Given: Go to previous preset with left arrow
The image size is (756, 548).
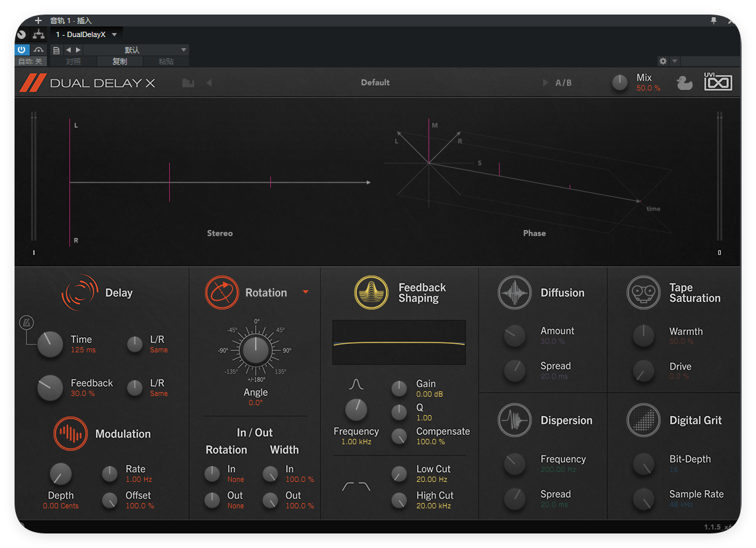Looking at the screenshot, I should 209,83.
